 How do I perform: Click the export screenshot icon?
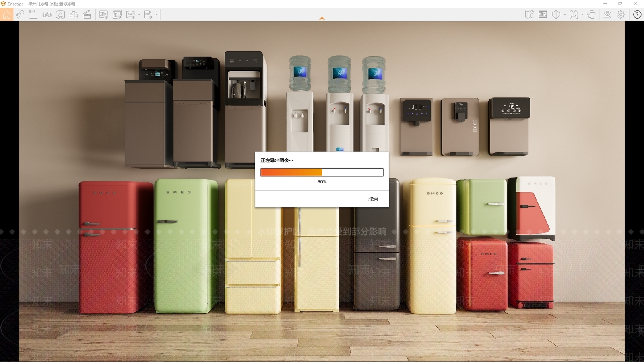point(103,15)
